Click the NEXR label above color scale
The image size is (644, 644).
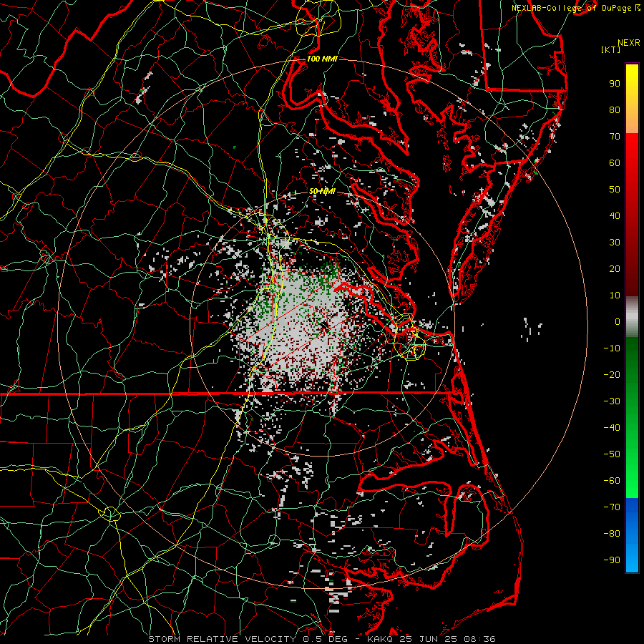click(629, 43)
